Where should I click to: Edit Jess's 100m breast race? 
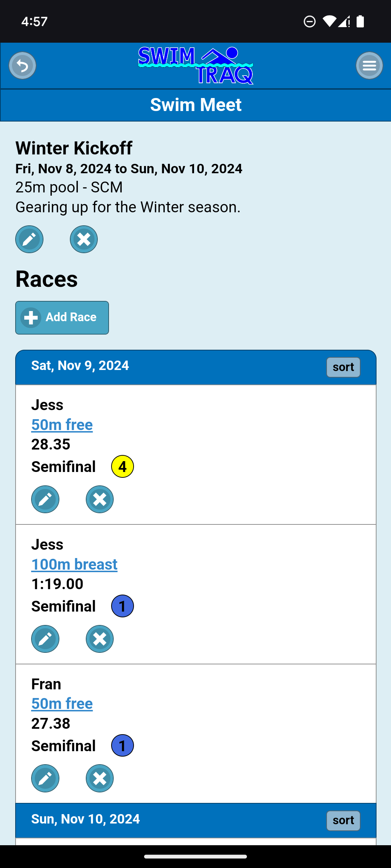click(x=45, y=639)
